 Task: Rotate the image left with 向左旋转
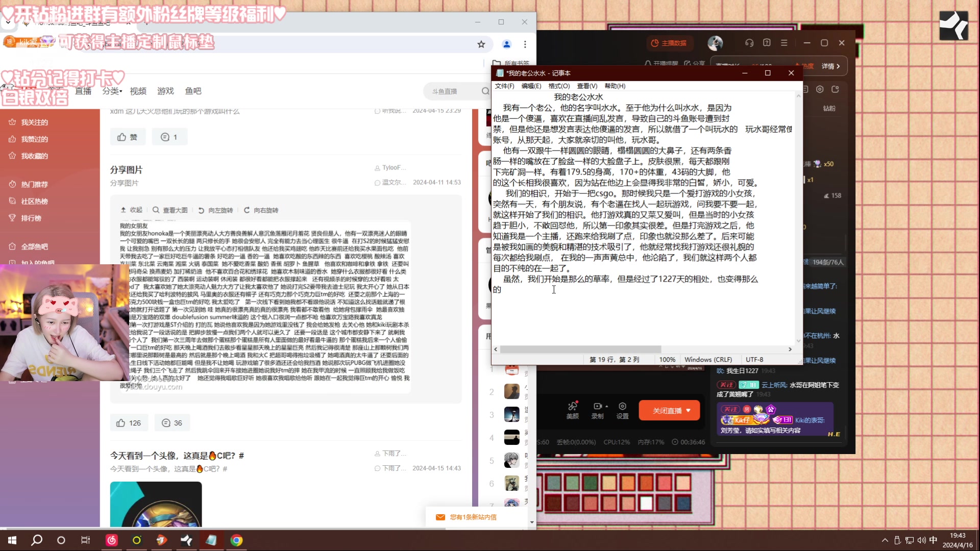tap(215, 210)
